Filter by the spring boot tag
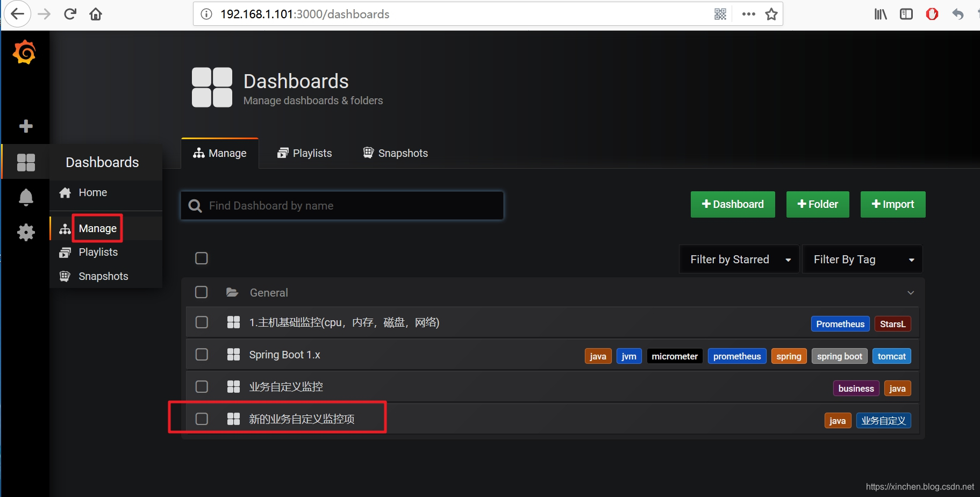Screen dimensions: 980x497 click(x=839, y=356)
